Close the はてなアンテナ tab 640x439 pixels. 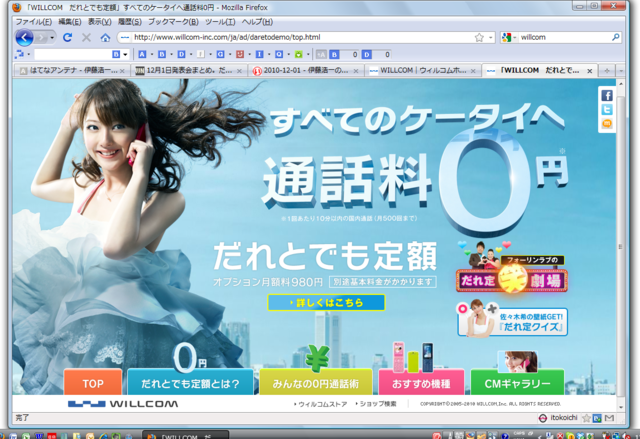click(122, 71)
